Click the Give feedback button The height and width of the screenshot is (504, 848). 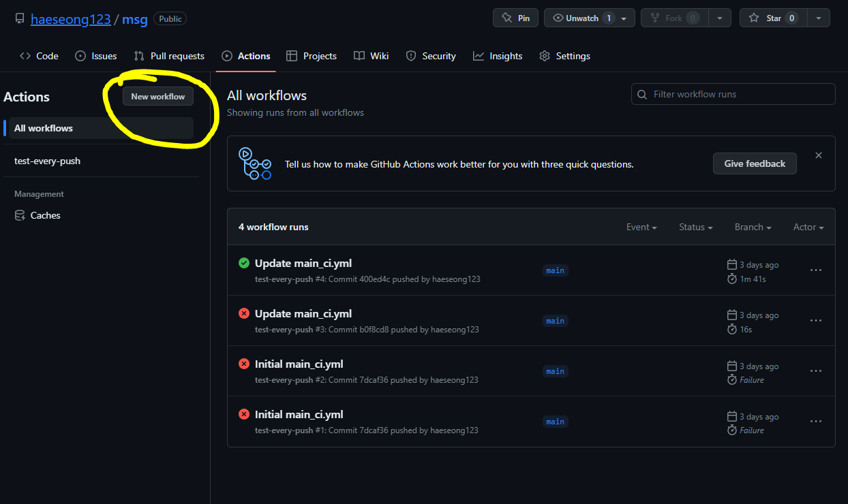pos(755,163)
